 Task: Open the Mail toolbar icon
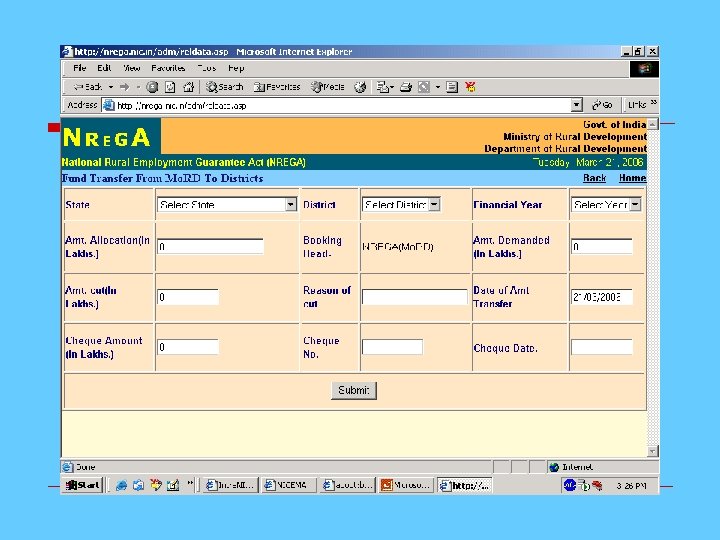[383, 87]
